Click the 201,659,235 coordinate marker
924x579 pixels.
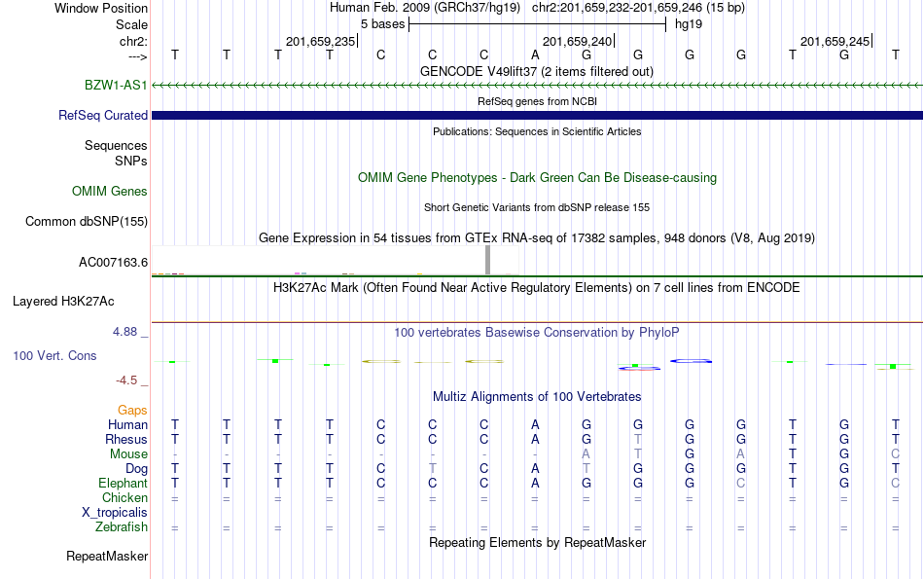pyautogui.click(x=321, y=41)
